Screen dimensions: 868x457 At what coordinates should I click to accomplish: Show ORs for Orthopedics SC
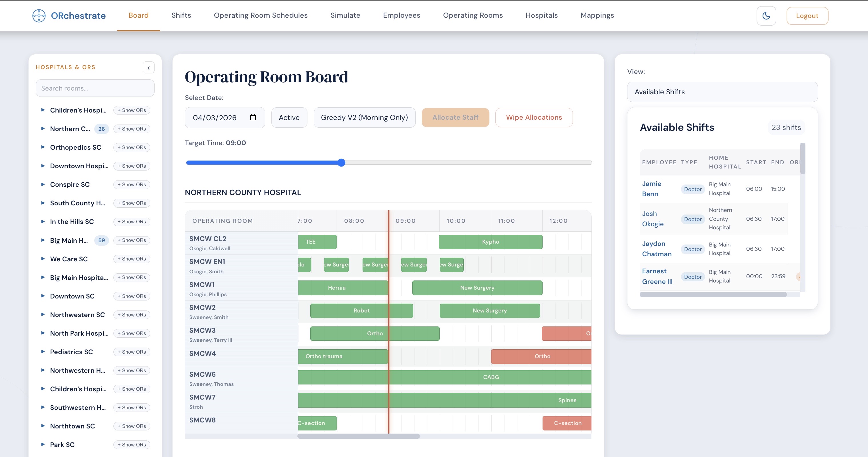tap(132, 147)
